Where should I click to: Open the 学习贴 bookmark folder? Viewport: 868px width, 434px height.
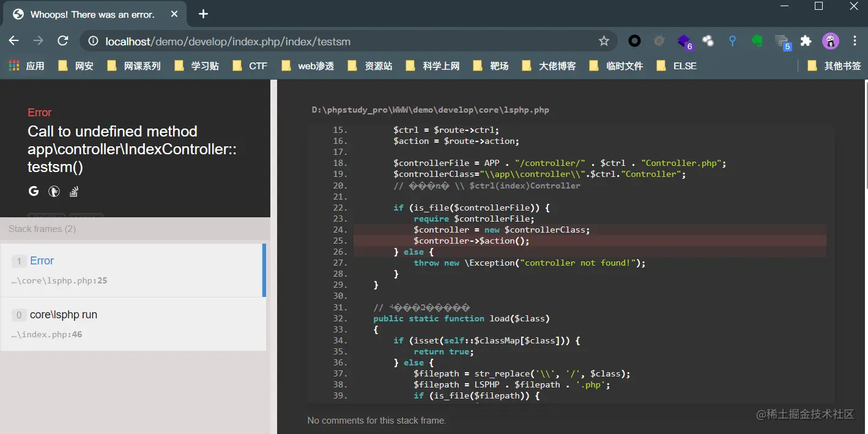tap(196, 65)
